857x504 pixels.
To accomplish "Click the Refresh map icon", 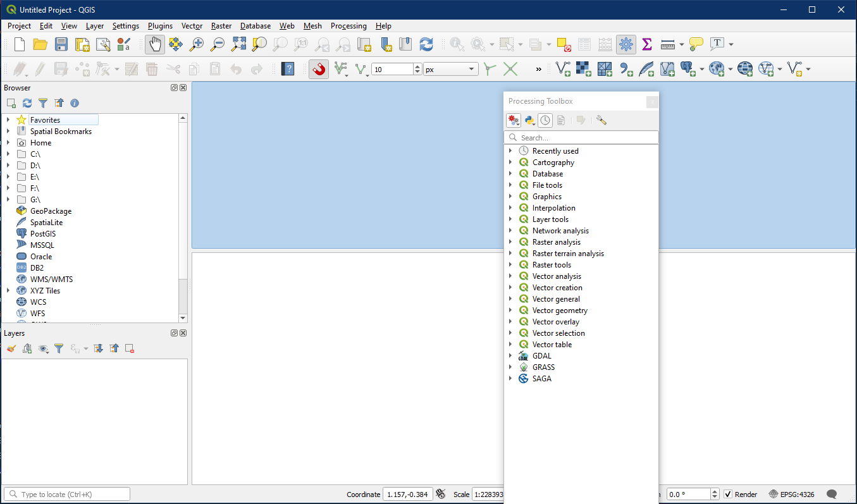I will click(426, 44).
